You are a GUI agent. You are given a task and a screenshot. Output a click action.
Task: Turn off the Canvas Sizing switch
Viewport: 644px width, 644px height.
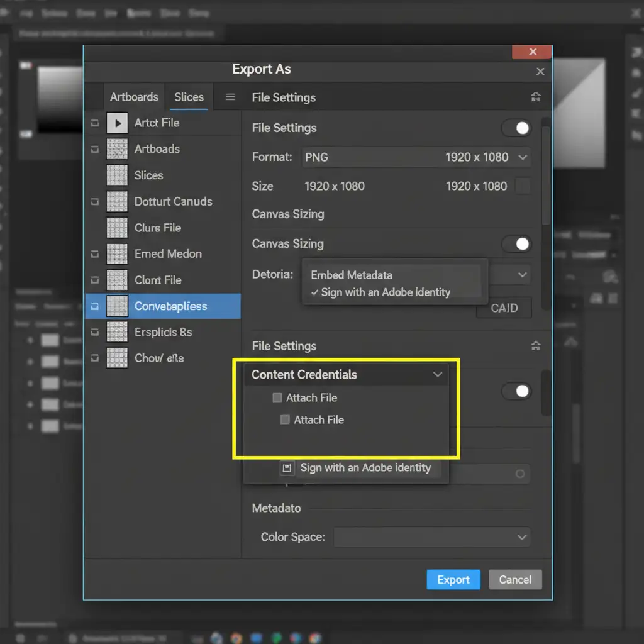[516, 244]
